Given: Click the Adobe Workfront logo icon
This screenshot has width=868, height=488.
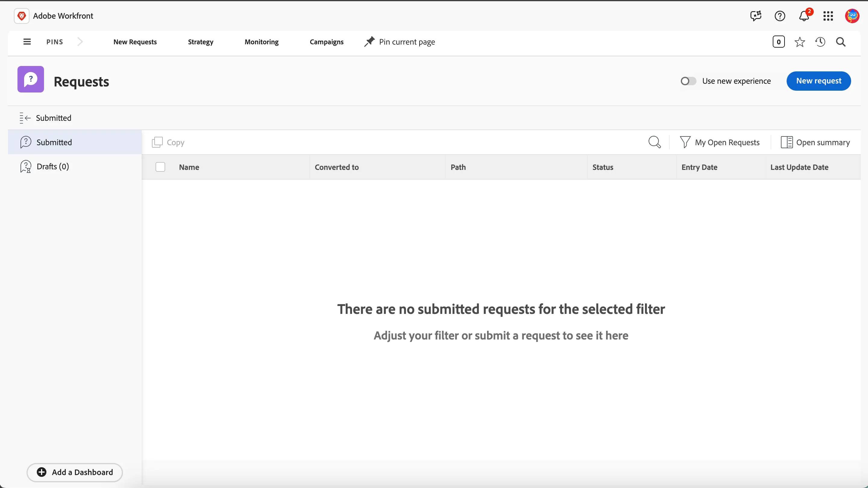Looking at the screenshot, I should pyautogui.click(x=22, y=16).
